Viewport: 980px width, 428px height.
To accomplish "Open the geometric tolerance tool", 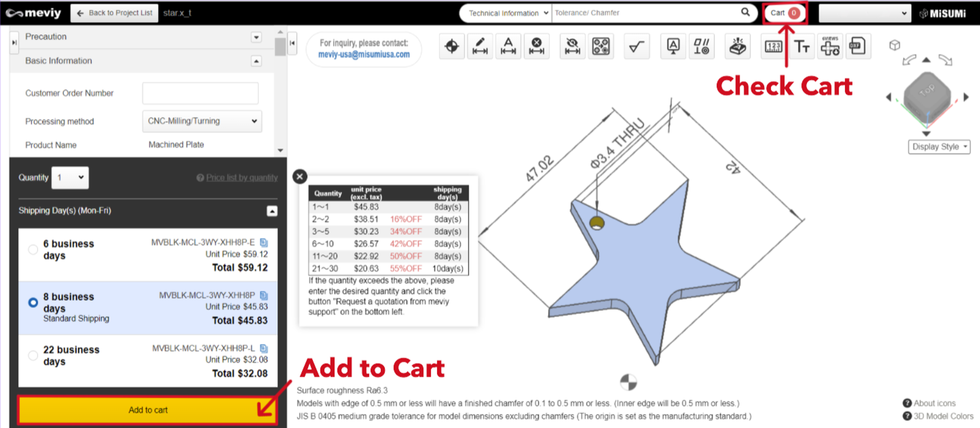I will (x=701, y=46).
